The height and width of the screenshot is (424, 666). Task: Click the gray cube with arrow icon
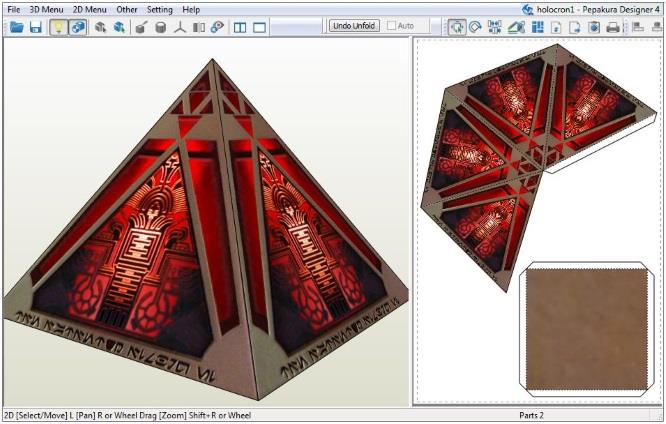(x=100, y=27)
